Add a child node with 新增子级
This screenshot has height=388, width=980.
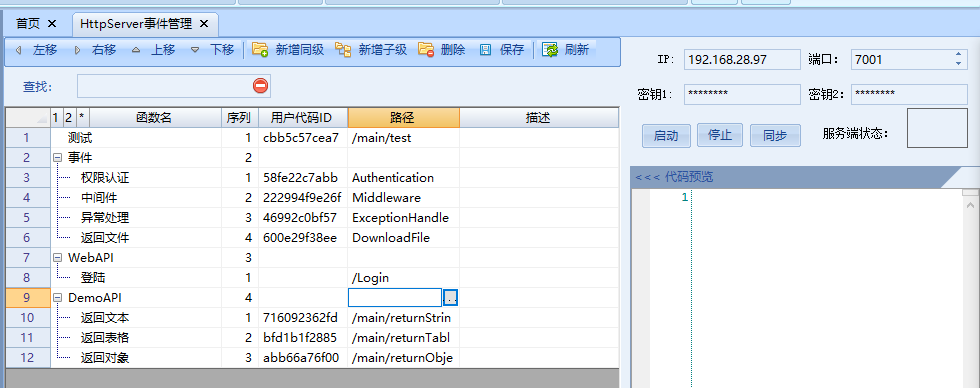(343, 50)
